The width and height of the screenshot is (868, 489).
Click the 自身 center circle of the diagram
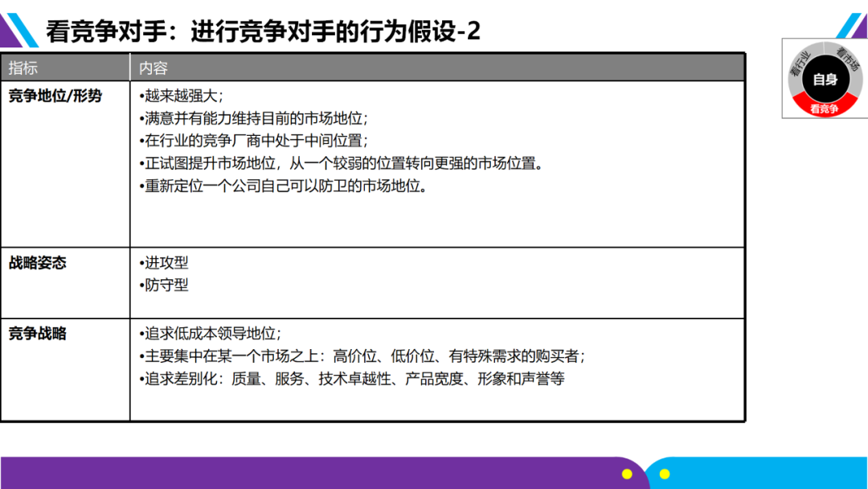click(825, 79)
